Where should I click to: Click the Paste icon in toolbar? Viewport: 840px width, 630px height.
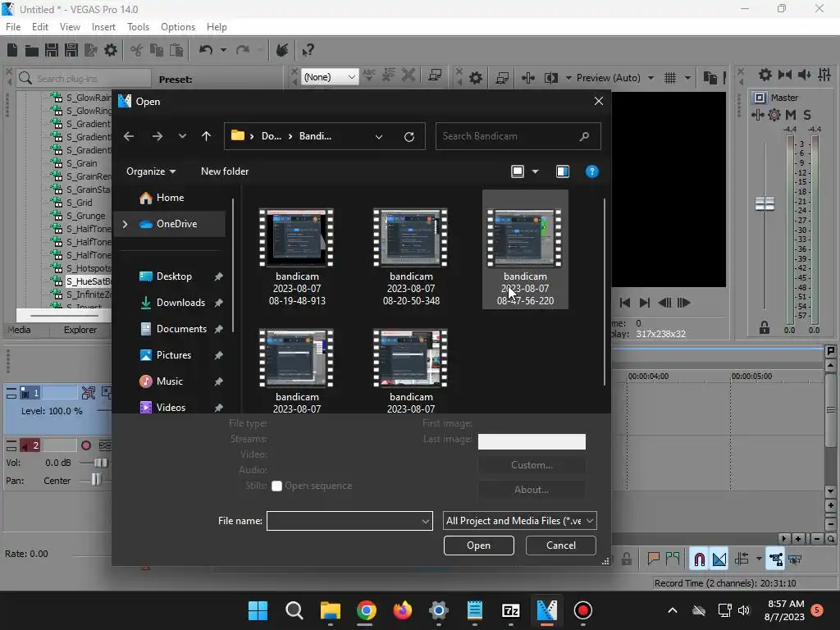176,50
